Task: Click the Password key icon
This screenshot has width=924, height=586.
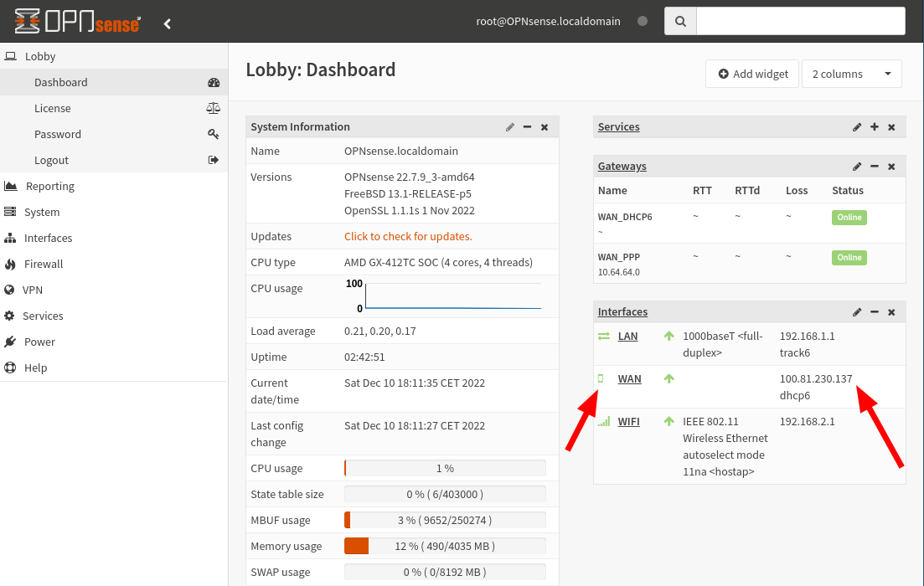Action: point(214,134)
